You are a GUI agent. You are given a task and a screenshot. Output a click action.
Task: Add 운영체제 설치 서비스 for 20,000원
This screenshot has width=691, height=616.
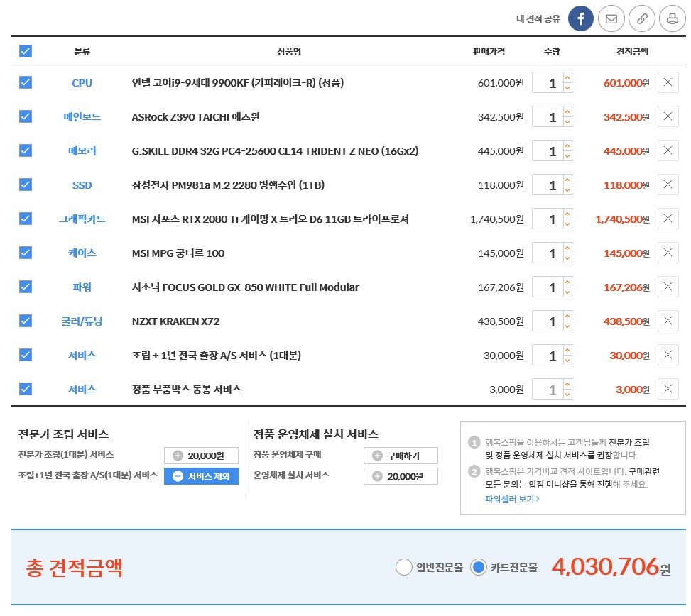tap(401, 476)
